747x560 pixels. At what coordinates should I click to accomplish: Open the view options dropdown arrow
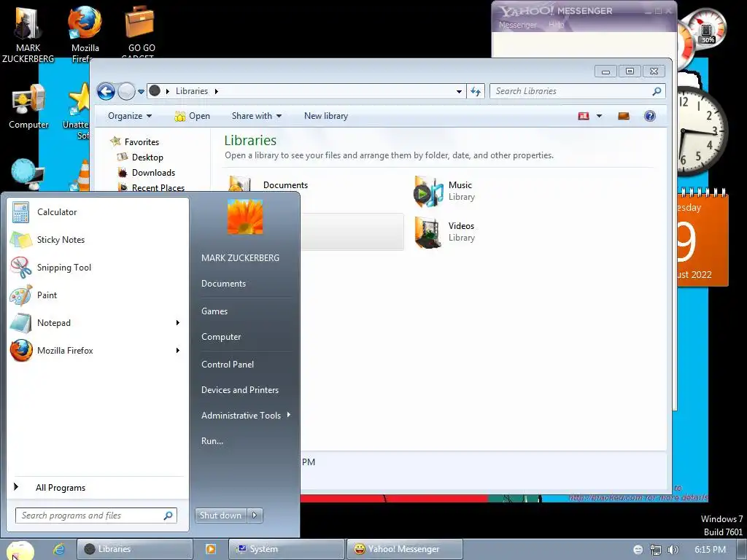coord(600,116)
